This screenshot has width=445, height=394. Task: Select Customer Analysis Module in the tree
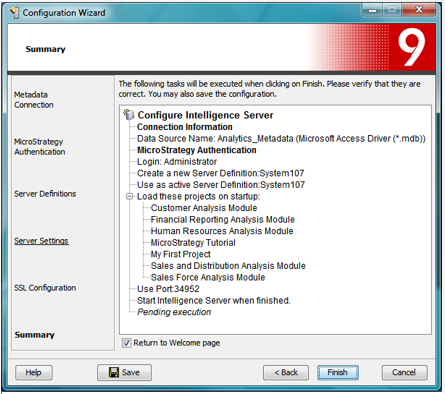(204, 208)
